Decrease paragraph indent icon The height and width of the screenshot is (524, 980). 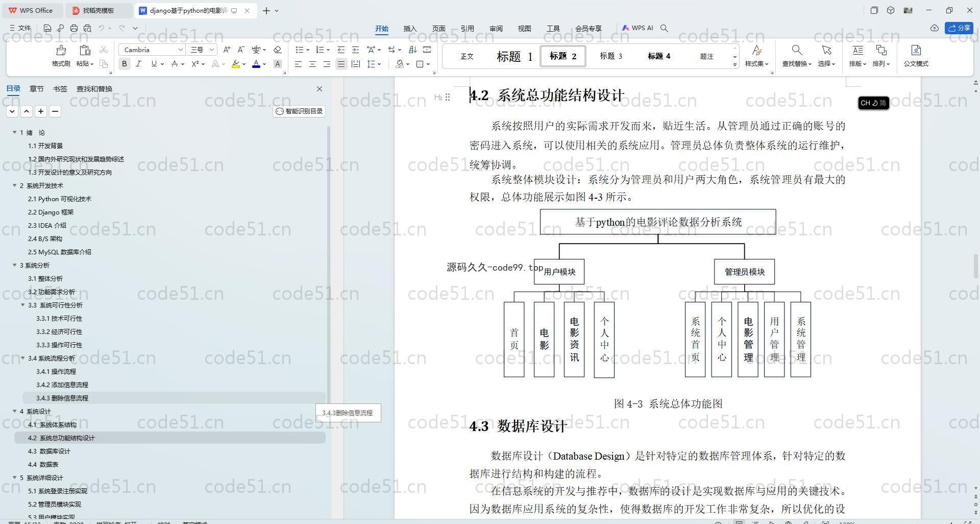341,50
